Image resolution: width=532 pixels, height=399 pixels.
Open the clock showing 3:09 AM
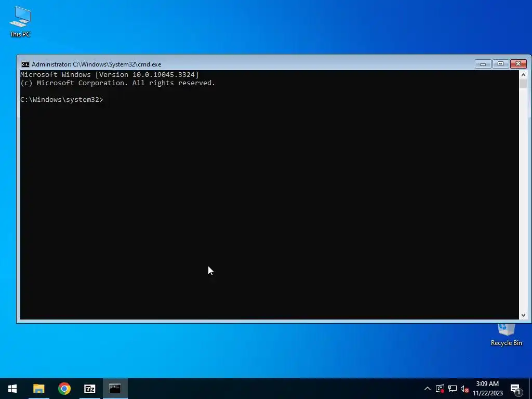click(x=487, y=389)
